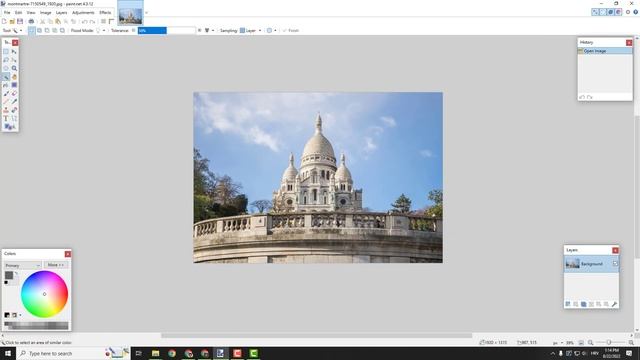Screen dimensions: 640x360
Task: Select the Move Selection tool
Action: tap(14, 60)
